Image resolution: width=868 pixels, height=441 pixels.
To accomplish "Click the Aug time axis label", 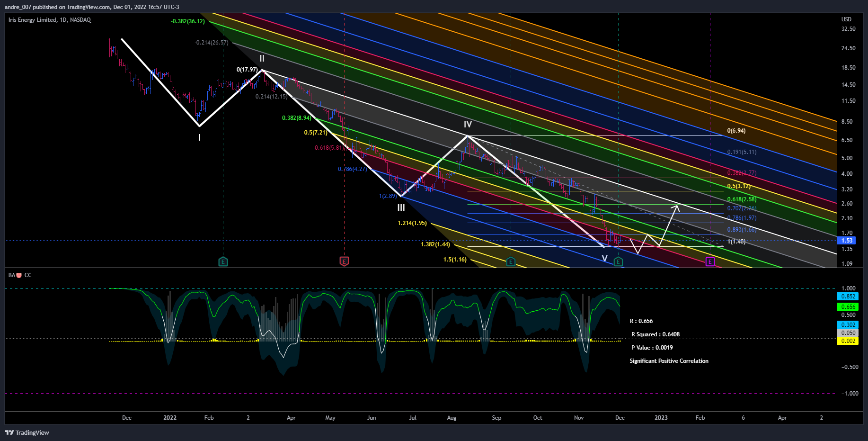I will click(x=452, y=418).
